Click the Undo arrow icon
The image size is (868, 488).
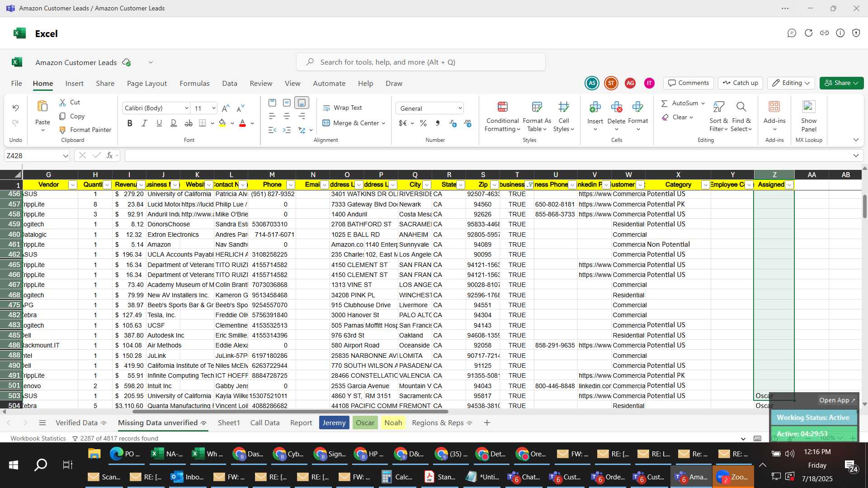coord(15,108)
